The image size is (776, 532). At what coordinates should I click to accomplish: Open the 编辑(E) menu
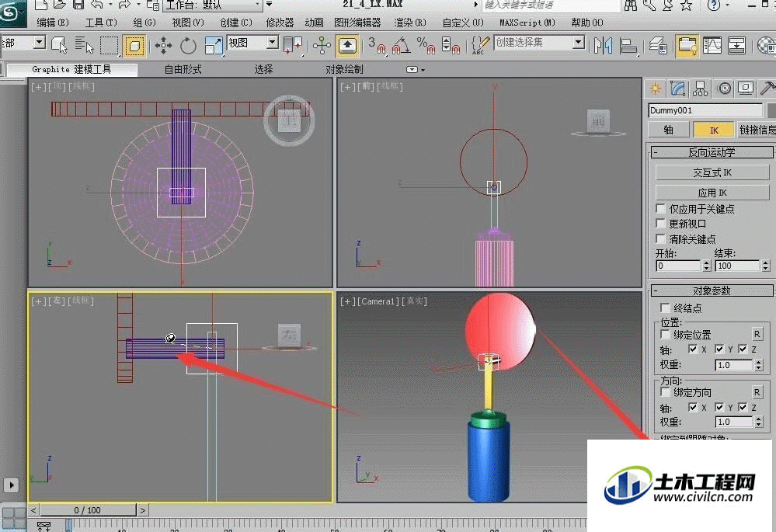tap(53, 23)
